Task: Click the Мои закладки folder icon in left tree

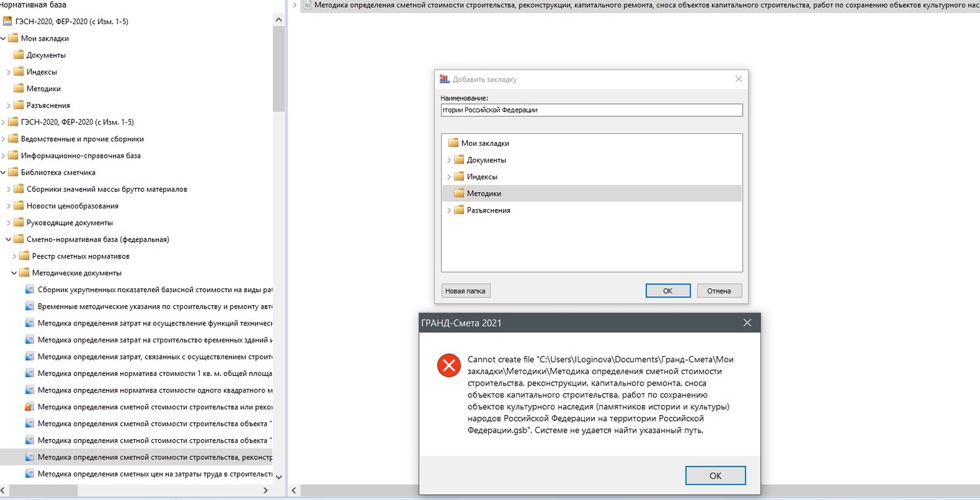Action: 12,39
